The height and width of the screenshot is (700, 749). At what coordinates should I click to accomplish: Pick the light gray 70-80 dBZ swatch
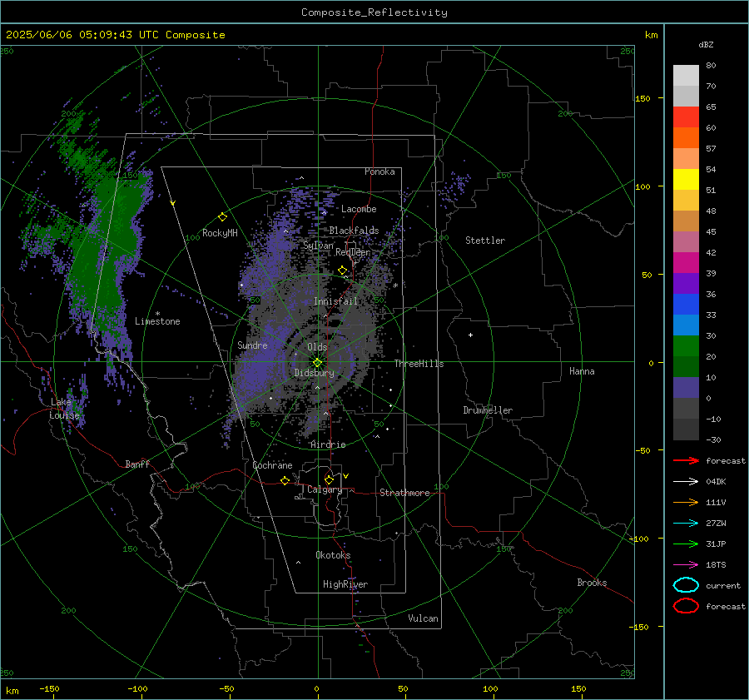686,76
